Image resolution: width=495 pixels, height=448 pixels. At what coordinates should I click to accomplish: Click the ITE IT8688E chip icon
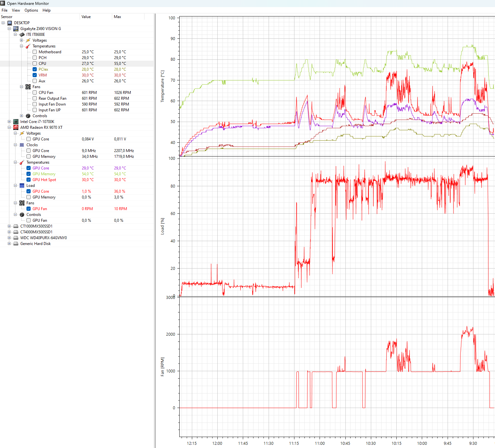(22, 35)
